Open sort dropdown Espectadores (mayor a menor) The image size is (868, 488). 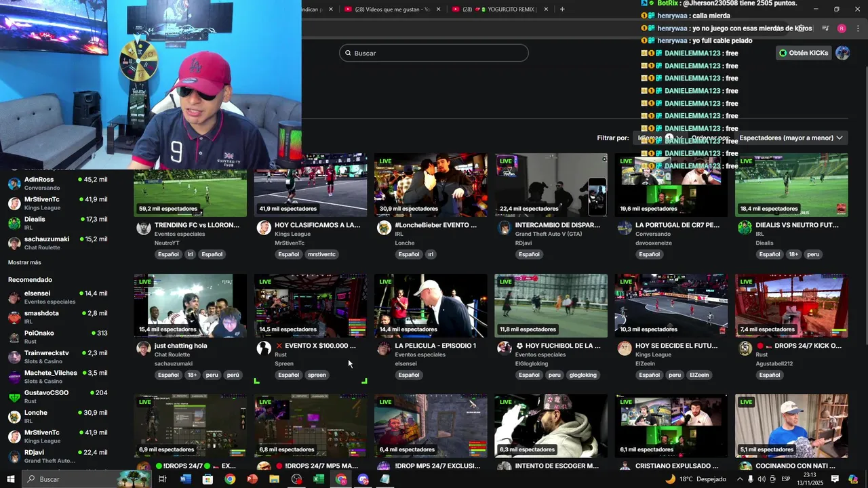click(x=791, y=138)
